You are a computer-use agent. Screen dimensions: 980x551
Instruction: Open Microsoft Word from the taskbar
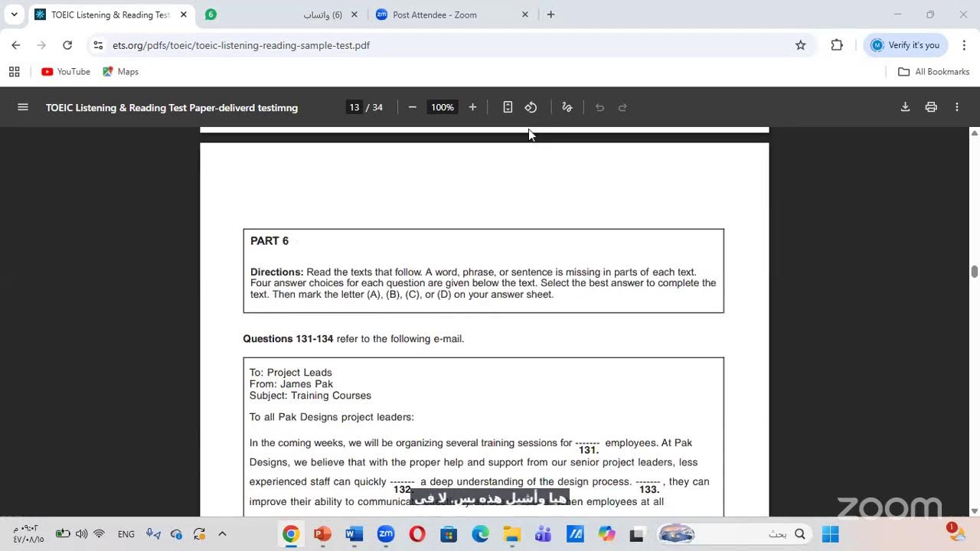coord(354,534)
